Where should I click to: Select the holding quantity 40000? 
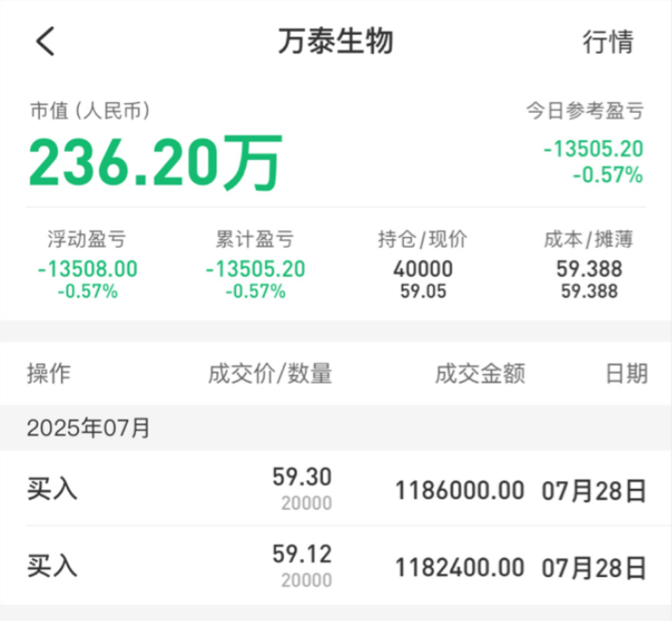[x=423, y=269]
